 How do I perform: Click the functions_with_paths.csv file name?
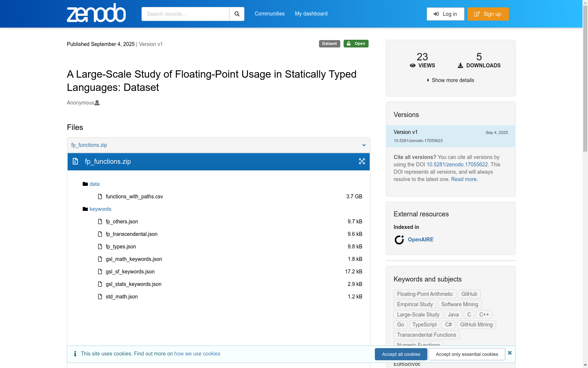point(135,197)
